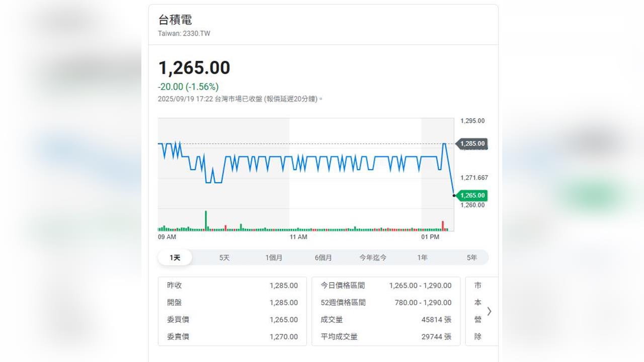Click the 成交量 label
The width and height of the screenshot is (644, 362).
click(x=332, y=320)
